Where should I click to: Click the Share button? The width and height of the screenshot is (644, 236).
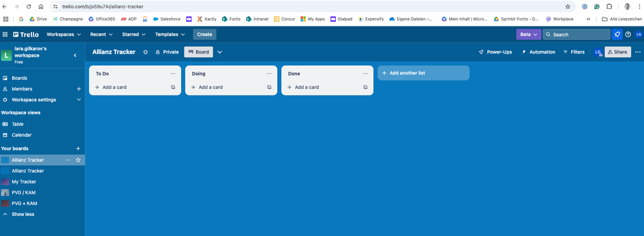point(618,52)
